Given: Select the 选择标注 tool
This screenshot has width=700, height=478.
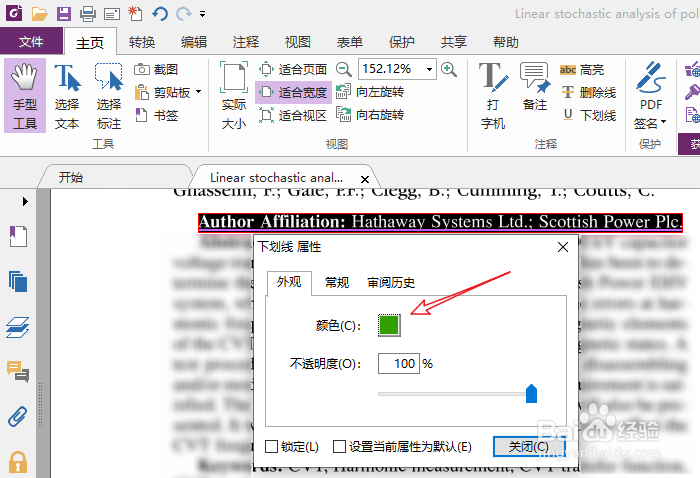Looking at the screenshot, I should point(109,96).
